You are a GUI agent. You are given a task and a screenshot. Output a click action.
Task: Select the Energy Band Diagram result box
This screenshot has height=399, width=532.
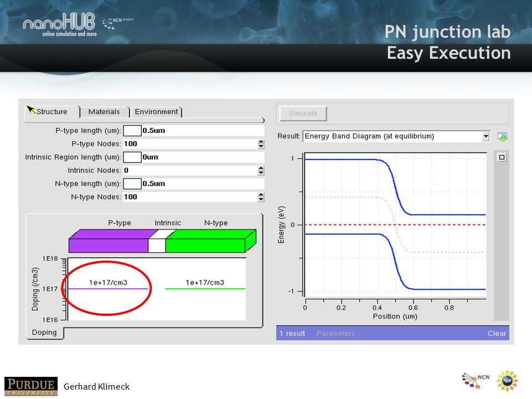(396, 136)
